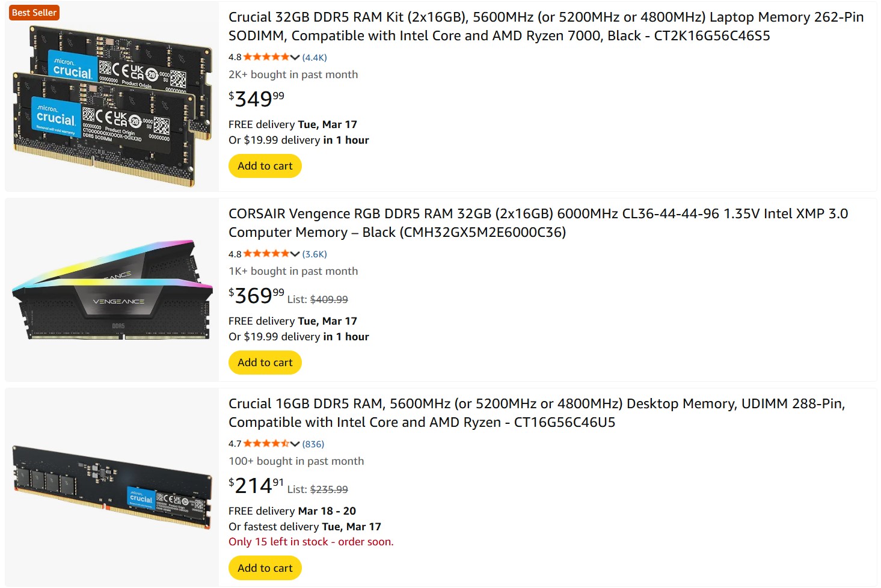The width and height of the screenshot is (881, 588).
Task: View the 4.4K reviews for the Crucial kit
Action: [313, 57]
